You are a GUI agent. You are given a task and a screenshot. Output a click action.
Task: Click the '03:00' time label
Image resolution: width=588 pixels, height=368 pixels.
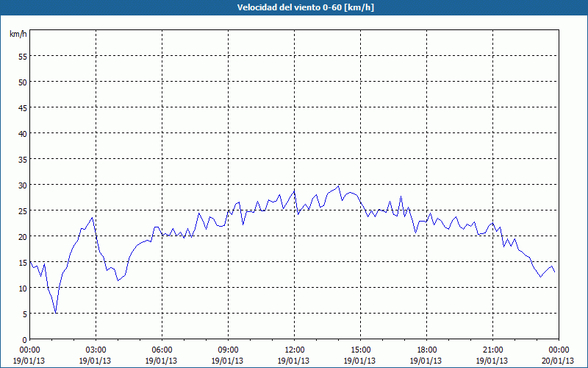(x=96, y=350)
